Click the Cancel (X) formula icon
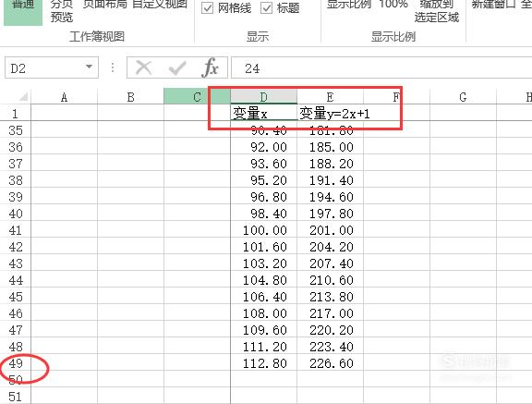The height and width of the screenshot is (404, 532). 143,67
